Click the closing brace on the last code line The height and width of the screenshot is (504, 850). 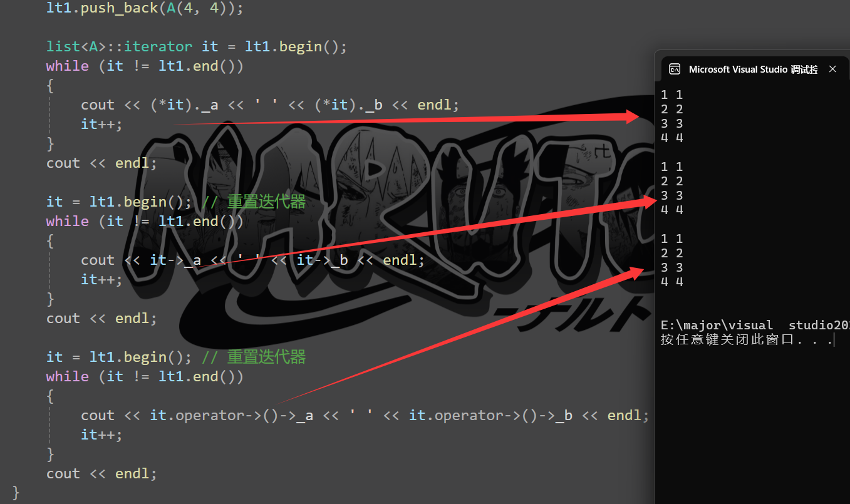[16, 493]
